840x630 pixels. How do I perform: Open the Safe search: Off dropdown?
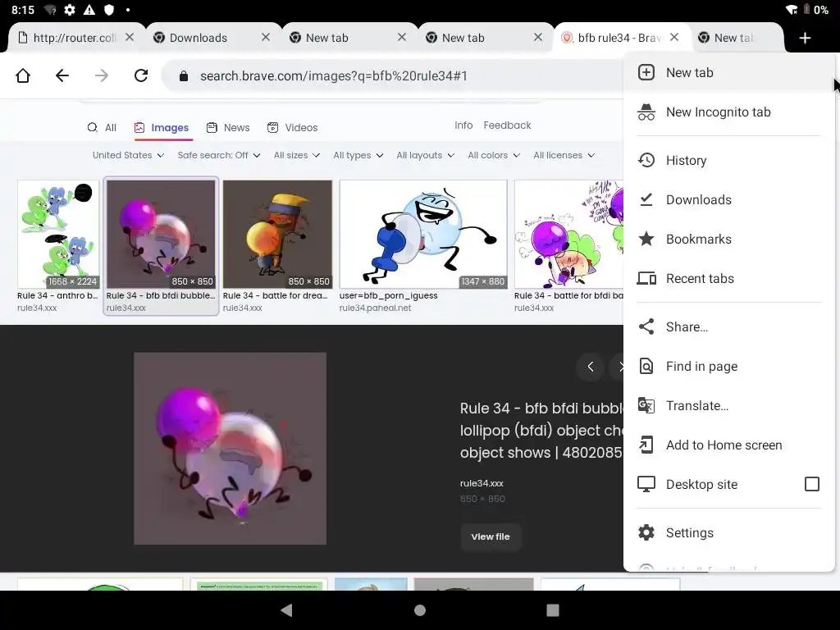click(x=218, y=155)
